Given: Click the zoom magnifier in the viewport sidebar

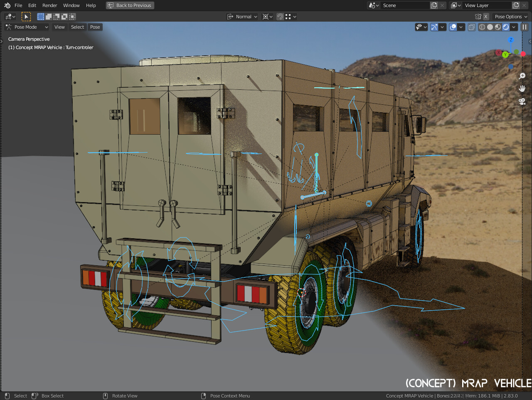Looking at the screenshot, I should pyautogui.click(x=522, y=76).
